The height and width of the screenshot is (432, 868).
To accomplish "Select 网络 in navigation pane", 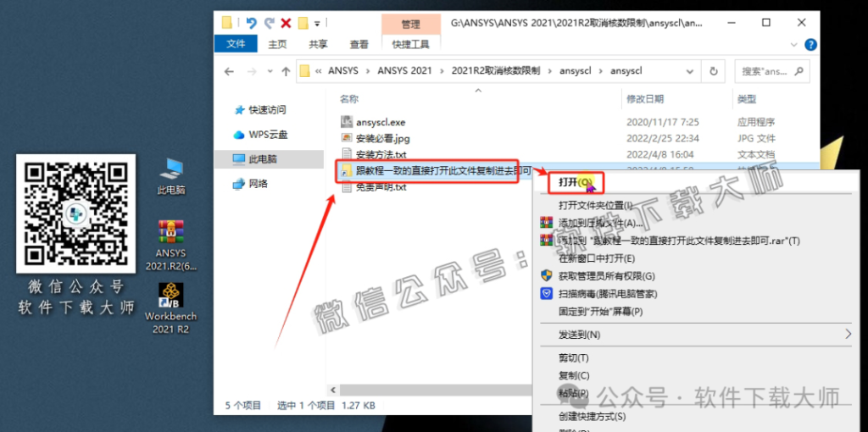I will click(x=251, y=184).
